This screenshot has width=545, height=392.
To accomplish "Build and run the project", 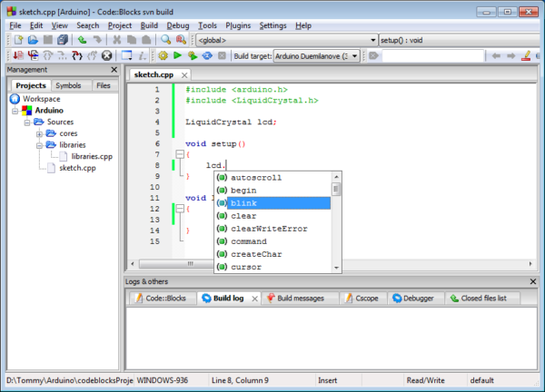I will [x=193, y=55].
